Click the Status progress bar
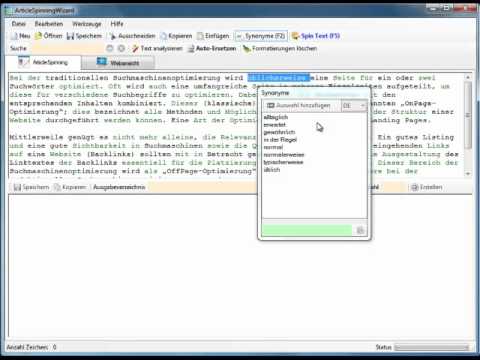The height and width of the screenshot is (360, 480). [x=432, y=347]
